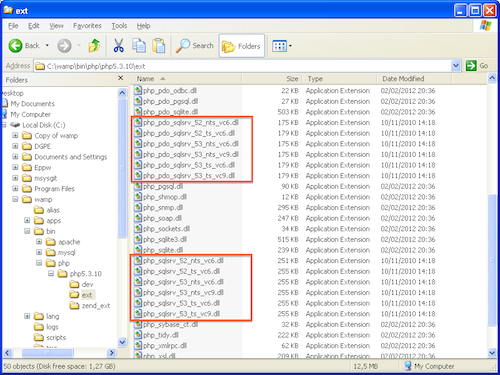Click php_sybase_ct.dll file name
Viewport: 500px width, 375px height.
[170, 324]
